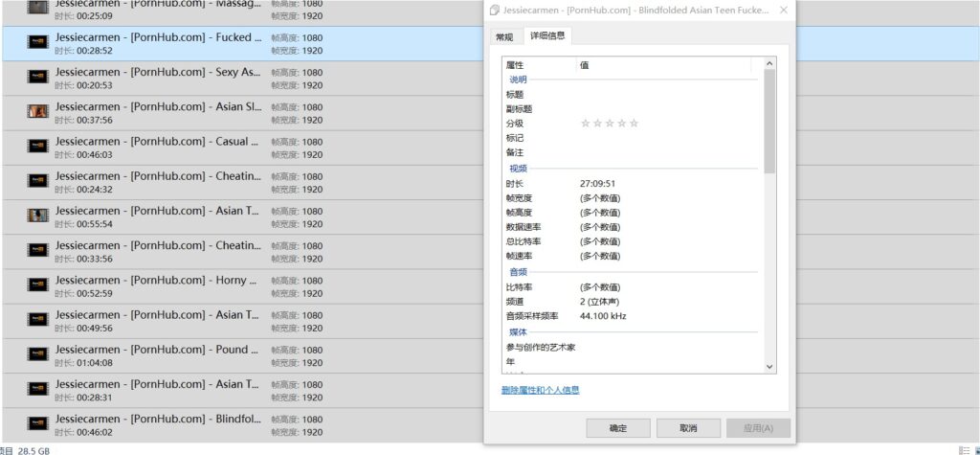Viewport: 980px width, 455px height.
Task: Click the scroll down arrow in properties list
Action: click(x=770, y=366)
